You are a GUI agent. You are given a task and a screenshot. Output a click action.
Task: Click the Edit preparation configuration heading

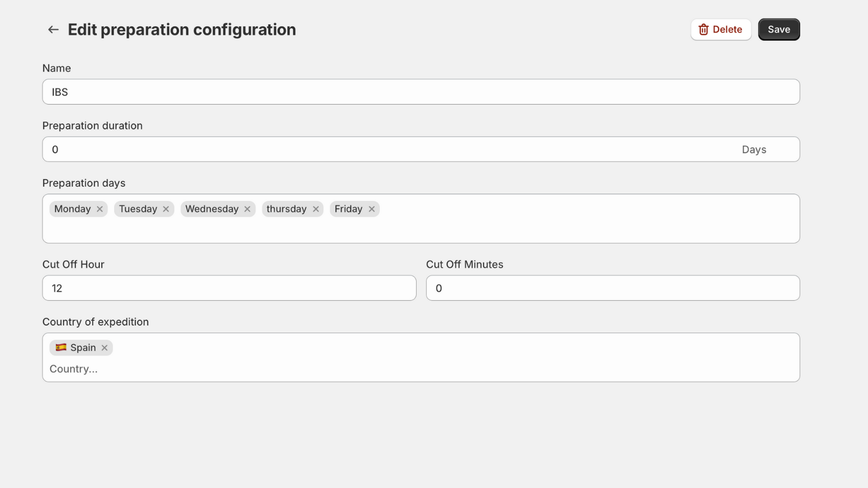pos(182,30)
